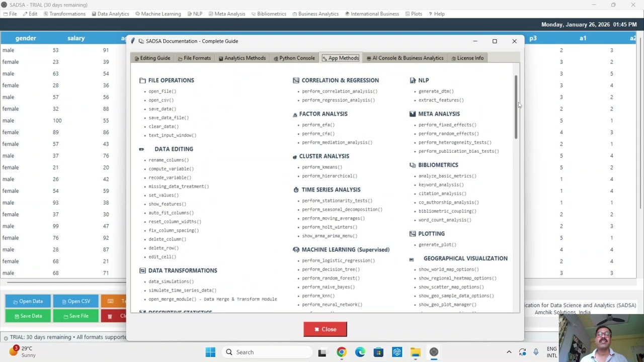Click the Plotting section icon

[x=413, y=234]
